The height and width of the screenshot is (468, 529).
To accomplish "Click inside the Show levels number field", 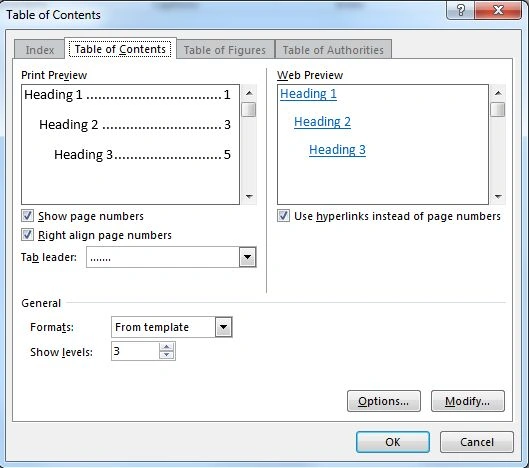I will [x=135, y=351].
